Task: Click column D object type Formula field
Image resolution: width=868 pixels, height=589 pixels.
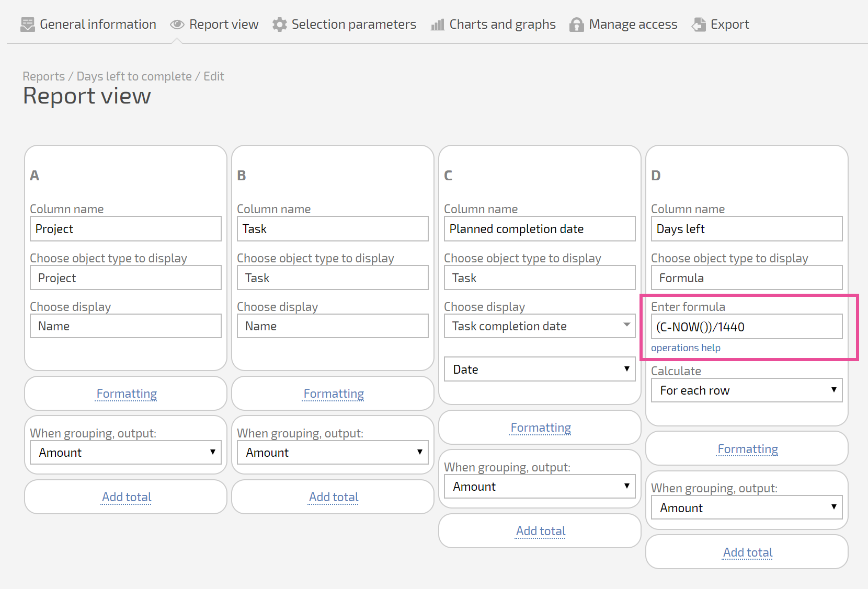Action: pyautogui.click(x=747, y=278)
